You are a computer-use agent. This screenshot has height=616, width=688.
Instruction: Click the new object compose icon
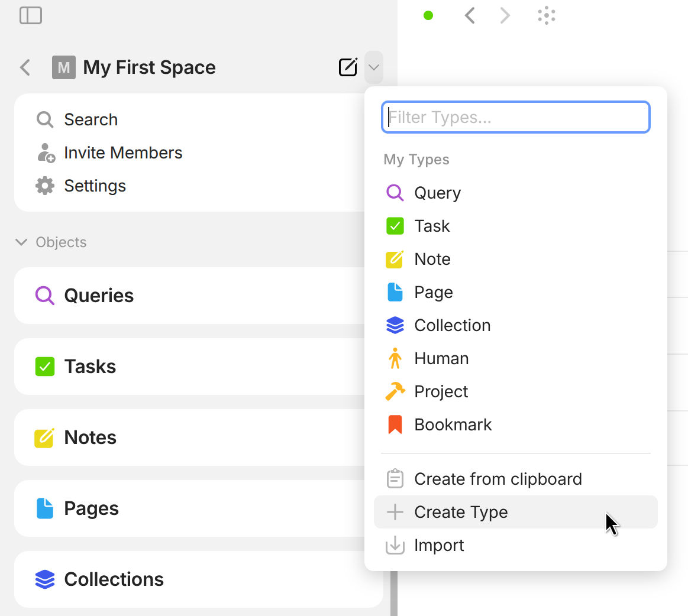tap(348, 67)
